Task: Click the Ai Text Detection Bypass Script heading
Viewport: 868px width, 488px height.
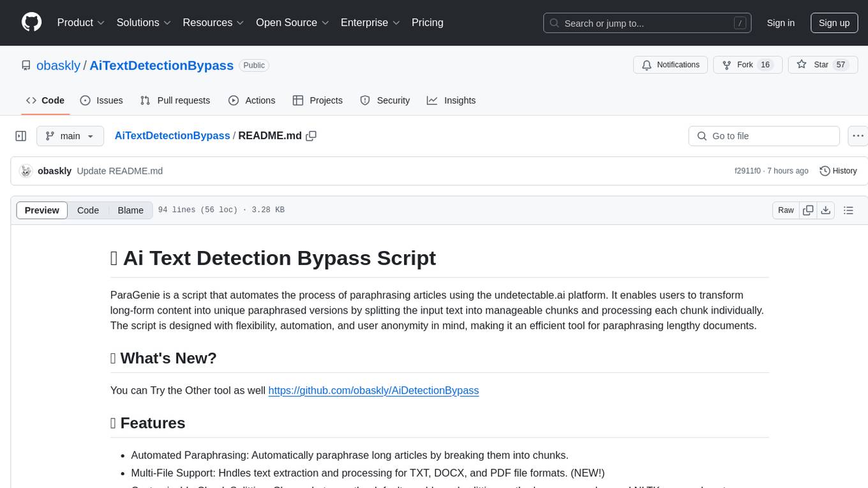Action: coord(273,257)
